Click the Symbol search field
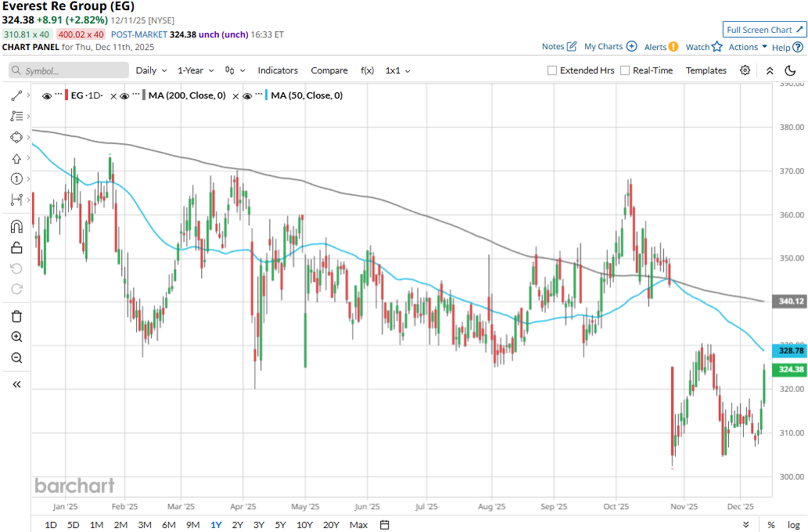This screenshot has width=808, height=532. (69, 70)
